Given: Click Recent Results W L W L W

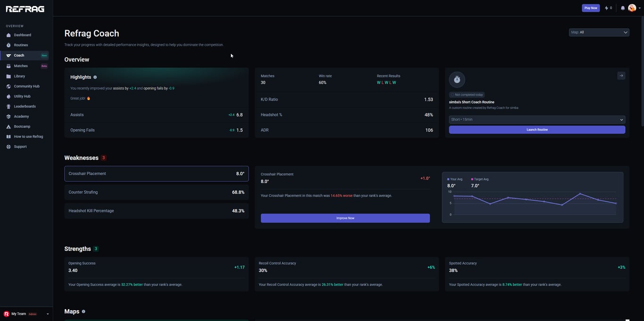Looking at the screenshot, I should tap(387, 82).
